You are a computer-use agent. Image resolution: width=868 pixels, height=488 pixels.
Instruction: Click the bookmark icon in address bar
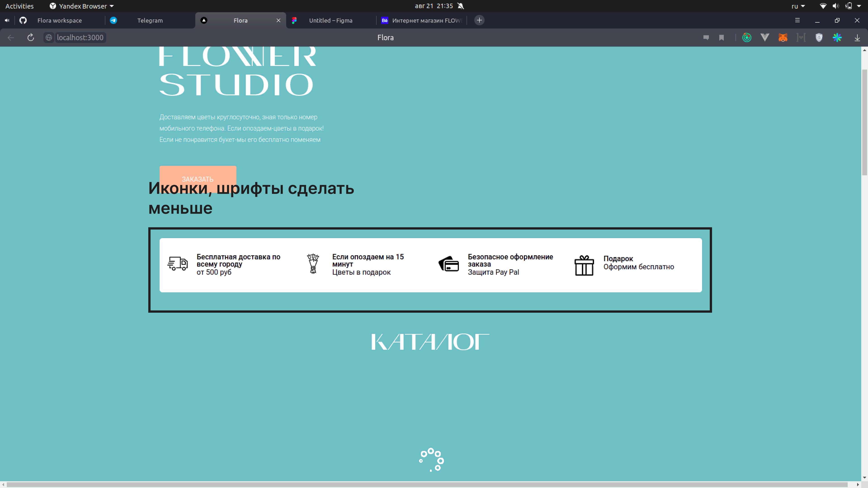pyautogui.click(x=722, y=37)
